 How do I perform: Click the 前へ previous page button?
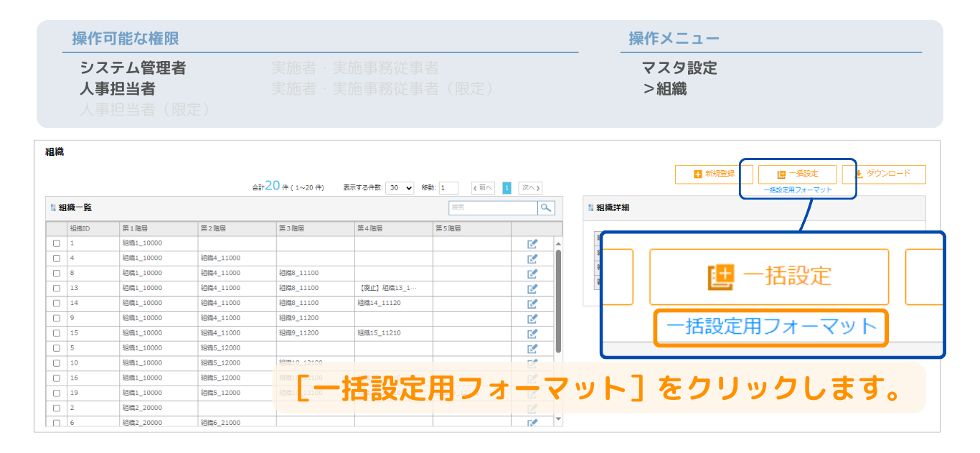(x=483, y=188)
